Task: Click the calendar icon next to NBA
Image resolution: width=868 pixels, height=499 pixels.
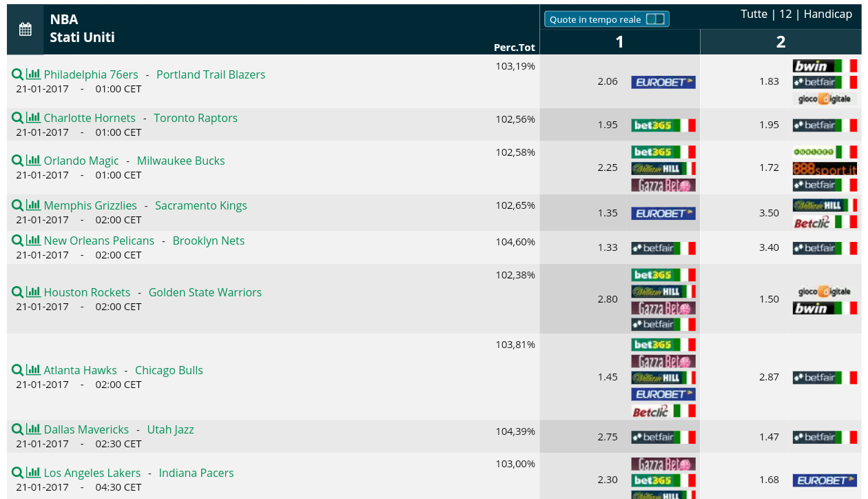Action: tap(25, 29)
